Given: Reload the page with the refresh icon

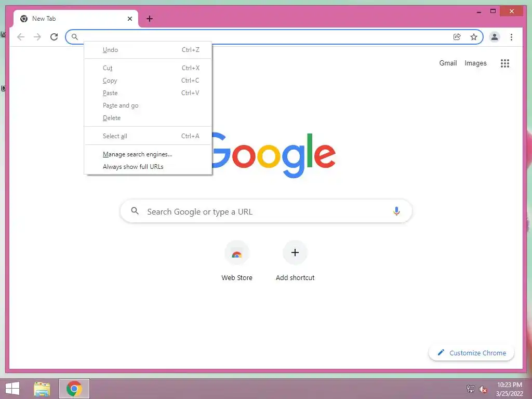Looking at the screenshot, I should pos(54,37).
